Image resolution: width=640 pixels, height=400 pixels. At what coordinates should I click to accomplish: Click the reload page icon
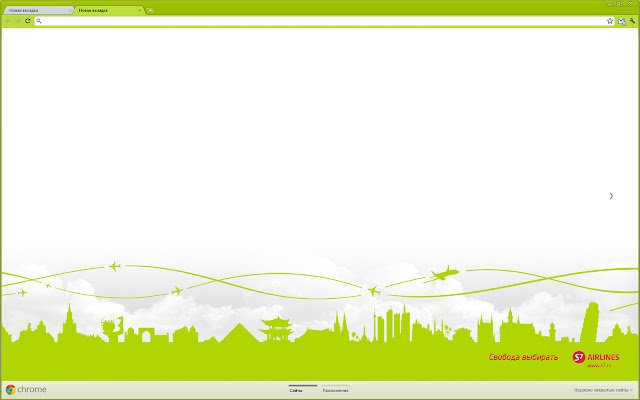[x=28, y=21]
